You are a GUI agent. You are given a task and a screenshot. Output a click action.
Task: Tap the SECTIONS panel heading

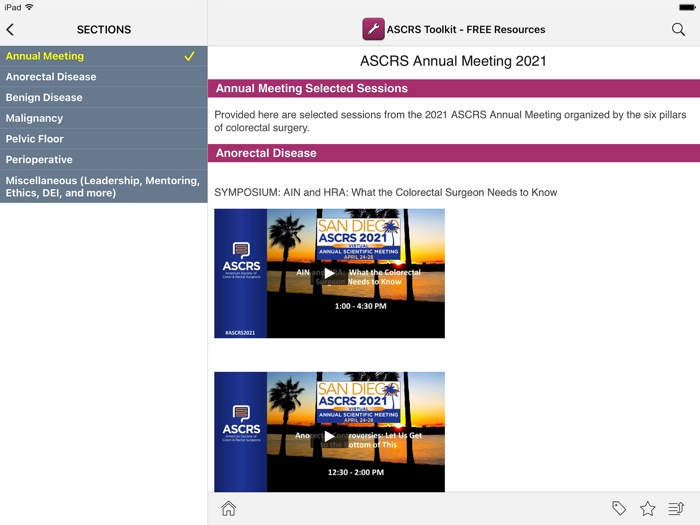(x=104, y=29)
